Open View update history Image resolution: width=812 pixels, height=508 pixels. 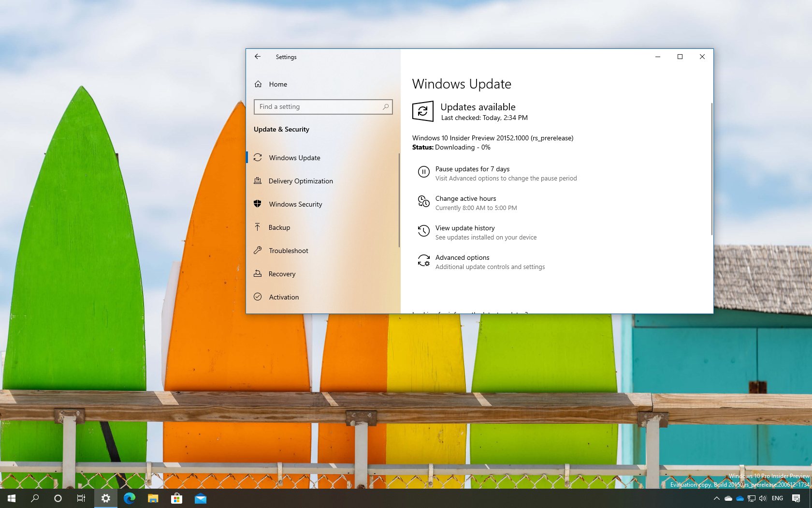(464, 228)
